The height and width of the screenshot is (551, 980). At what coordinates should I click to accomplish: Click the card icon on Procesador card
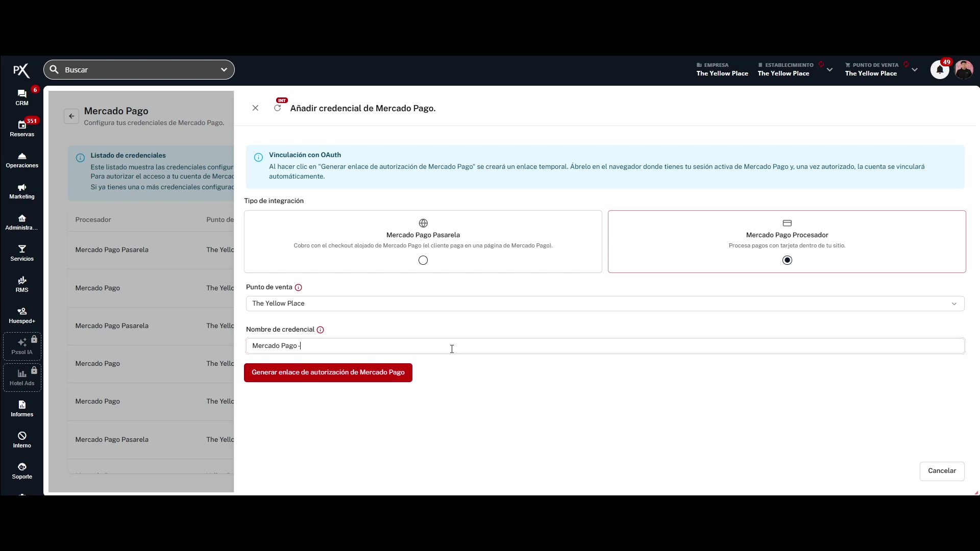[x=787, y=223]
